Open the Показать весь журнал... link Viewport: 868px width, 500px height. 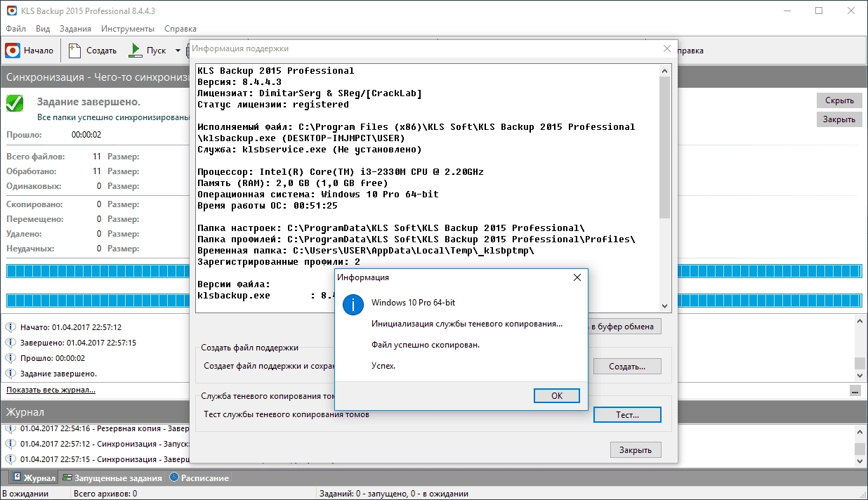(51, 390)
